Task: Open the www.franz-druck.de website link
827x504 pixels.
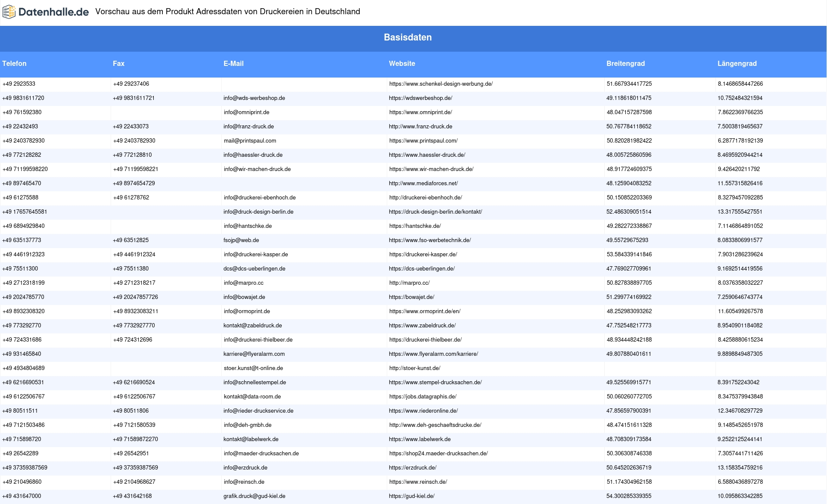Action: [x=420, y=127]
